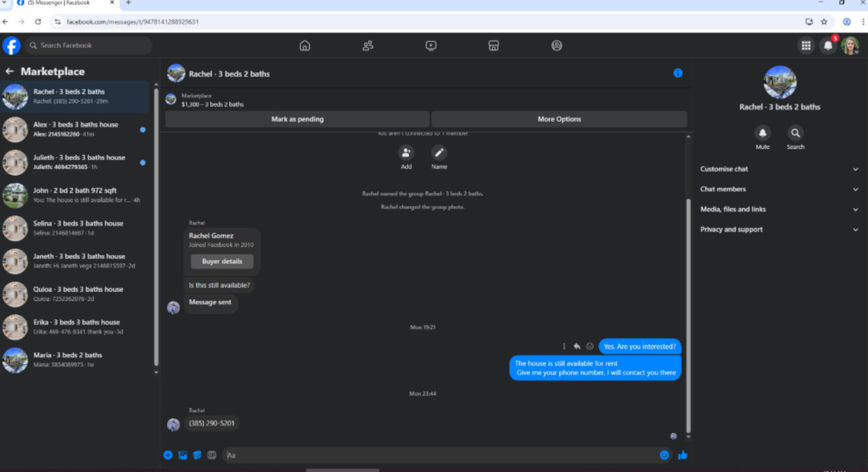Click Rachel avatar beside phone number message
Viewport: 868px width, 472px height.
tap(174, 424)
